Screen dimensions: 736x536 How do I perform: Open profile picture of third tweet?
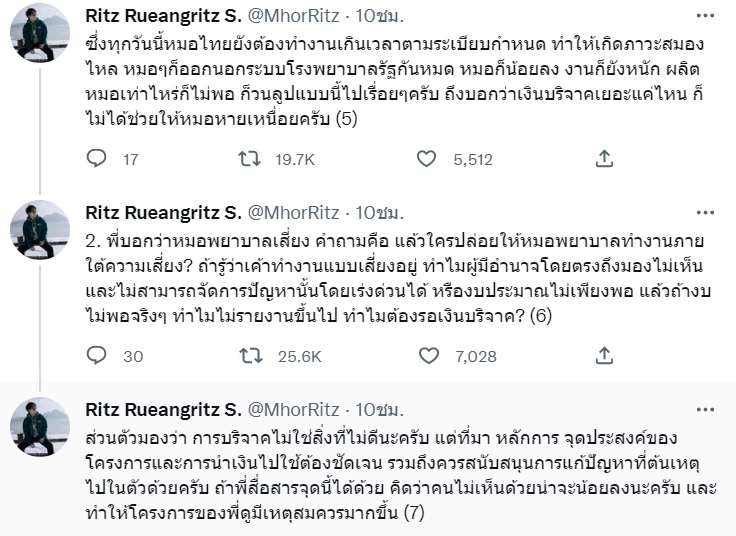39,427
